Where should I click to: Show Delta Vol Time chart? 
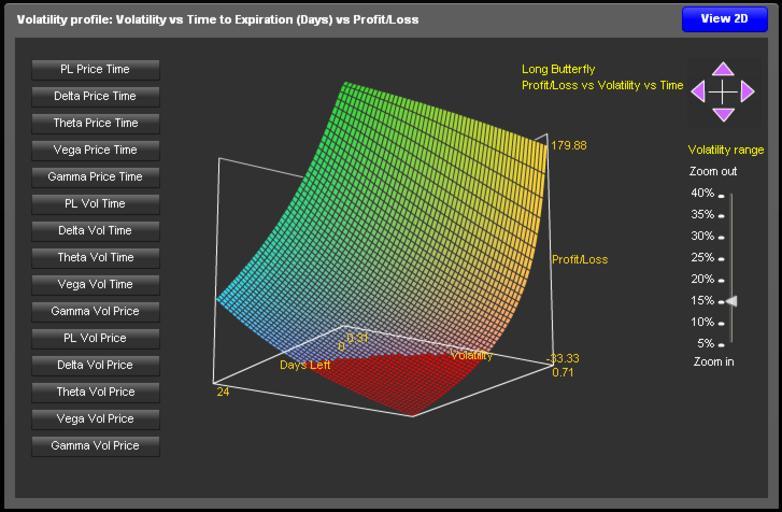pyautogui.click(x=95, y=231)
